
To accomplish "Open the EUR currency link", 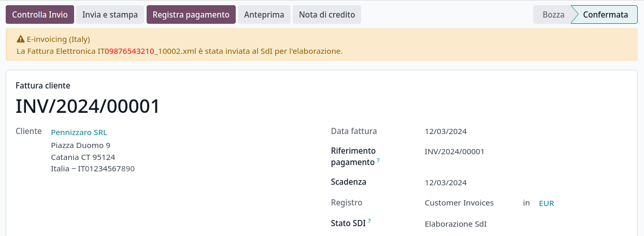I will coord(546,203).
